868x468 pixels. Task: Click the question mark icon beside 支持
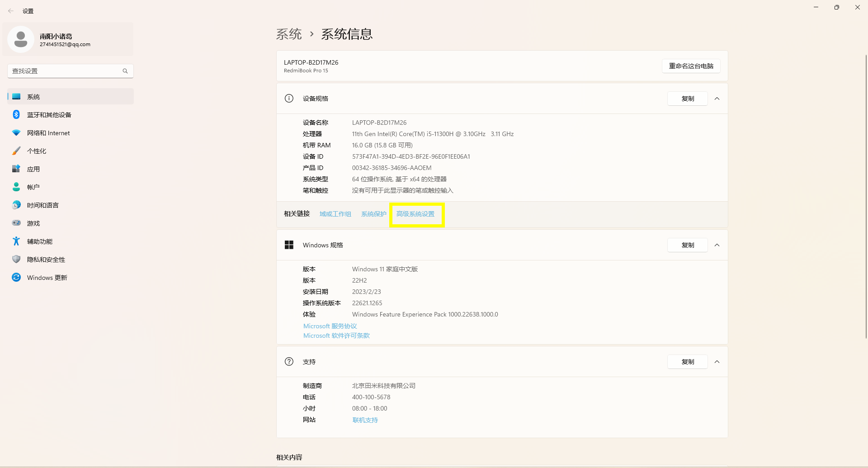(x=289, y=362)
